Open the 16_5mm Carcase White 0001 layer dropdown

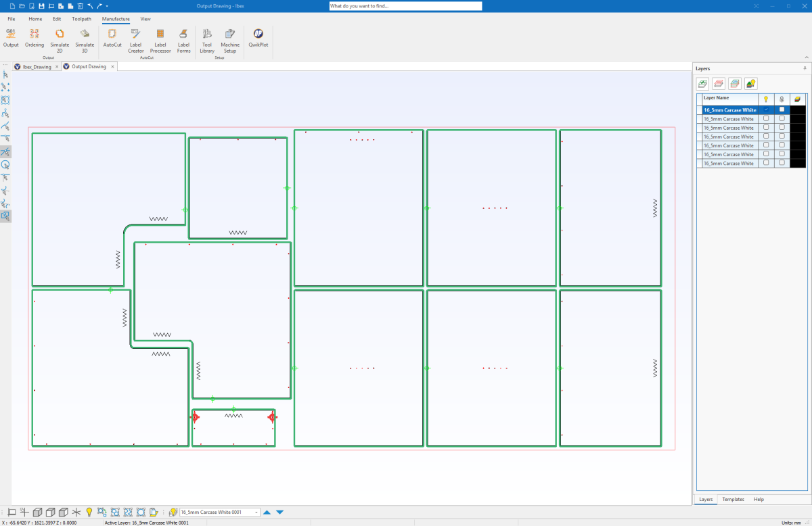tap(219, 512)
